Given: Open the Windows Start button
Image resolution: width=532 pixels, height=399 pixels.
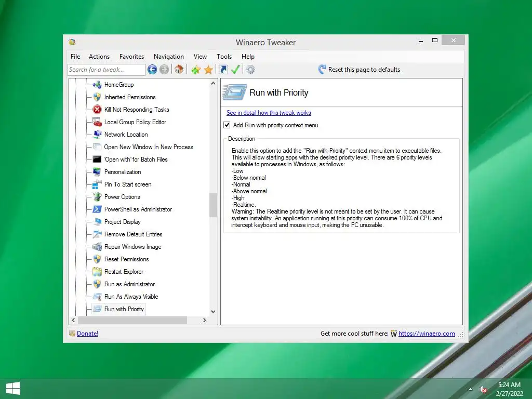Looking at the screenshot, I should pyautogui.click(x=13, y=389).
